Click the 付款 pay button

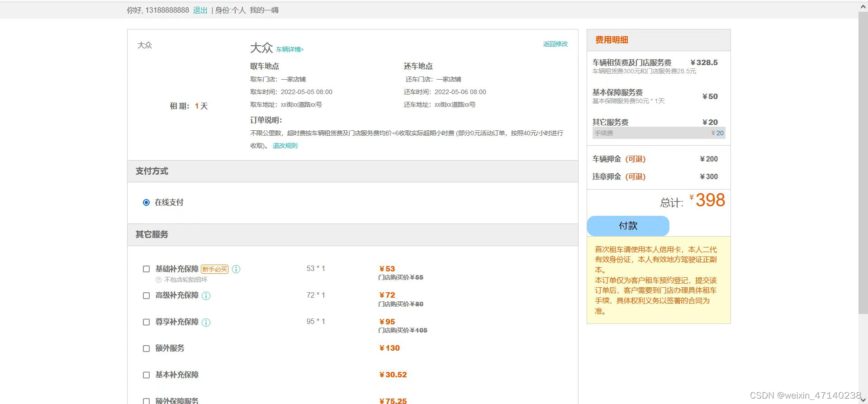click(x=628, y=226)
